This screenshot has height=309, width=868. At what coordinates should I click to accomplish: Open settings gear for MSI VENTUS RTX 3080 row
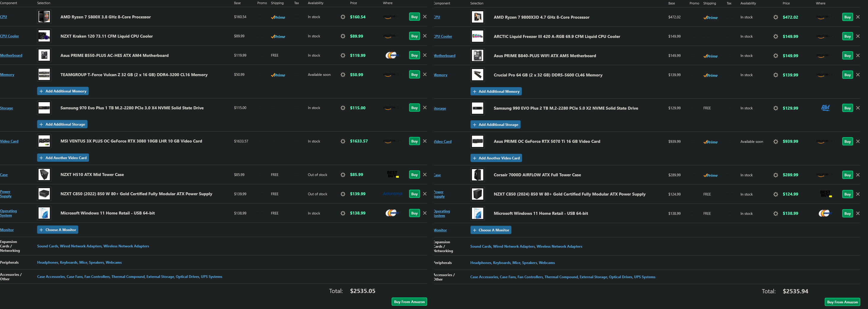pos(343,141)
